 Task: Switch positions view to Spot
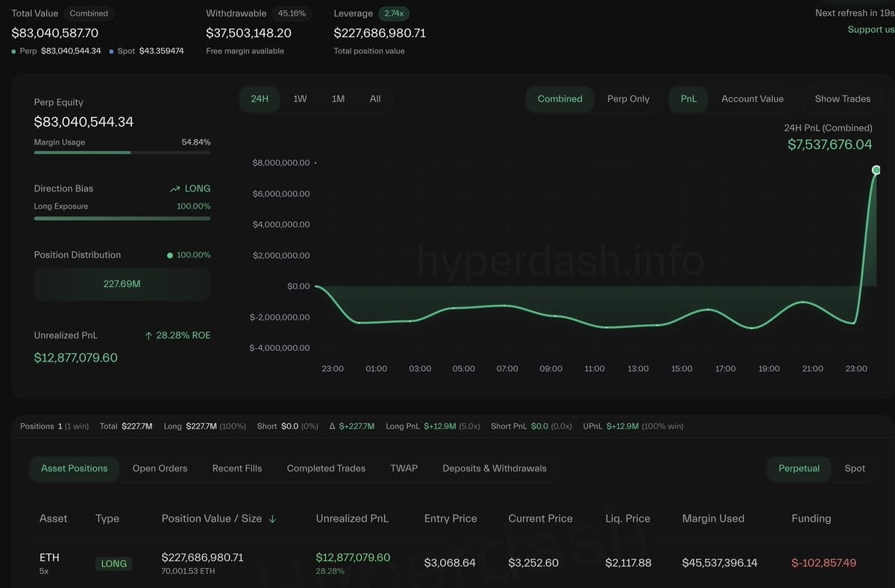coord(854,469)
